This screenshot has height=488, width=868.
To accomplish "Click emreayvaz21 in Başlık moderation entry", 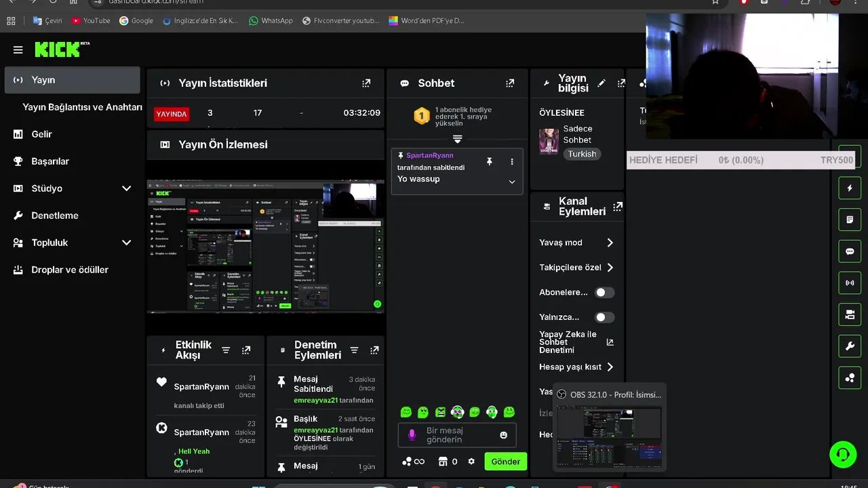I will click(x=315, y=430).
